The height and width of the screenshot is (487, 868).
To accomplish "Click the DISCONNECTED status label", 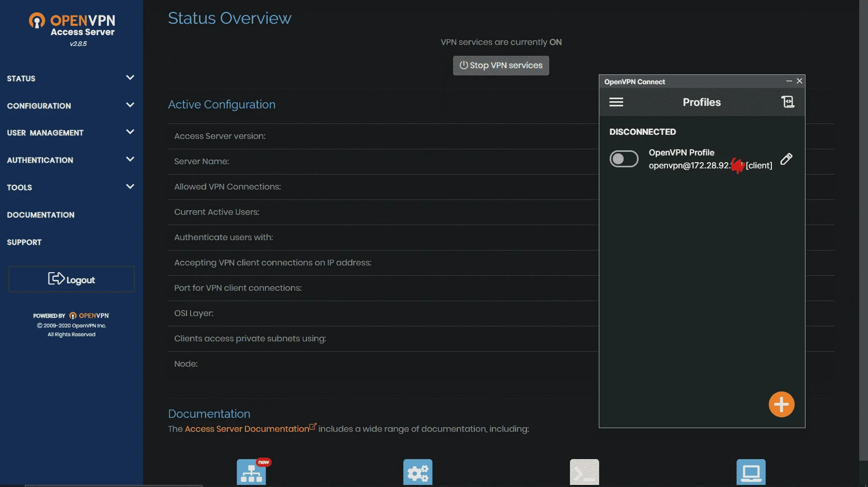I will click(x=642, y=132).
